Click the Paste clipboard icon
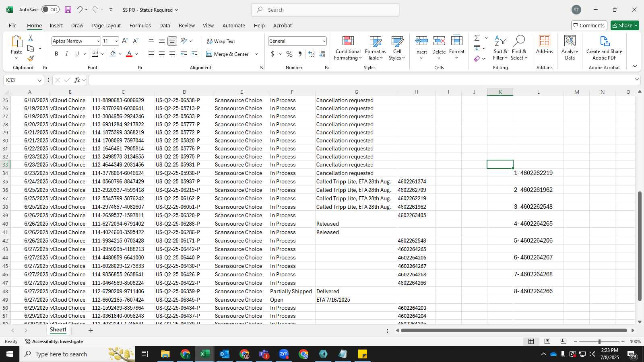Screen dimensions: 644x362 point(17,41)
